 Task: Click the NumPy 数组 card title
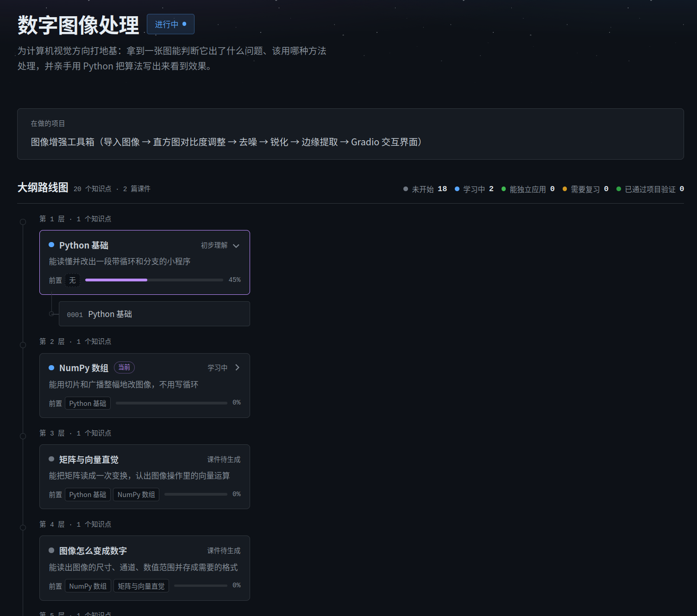pos(84,368)
